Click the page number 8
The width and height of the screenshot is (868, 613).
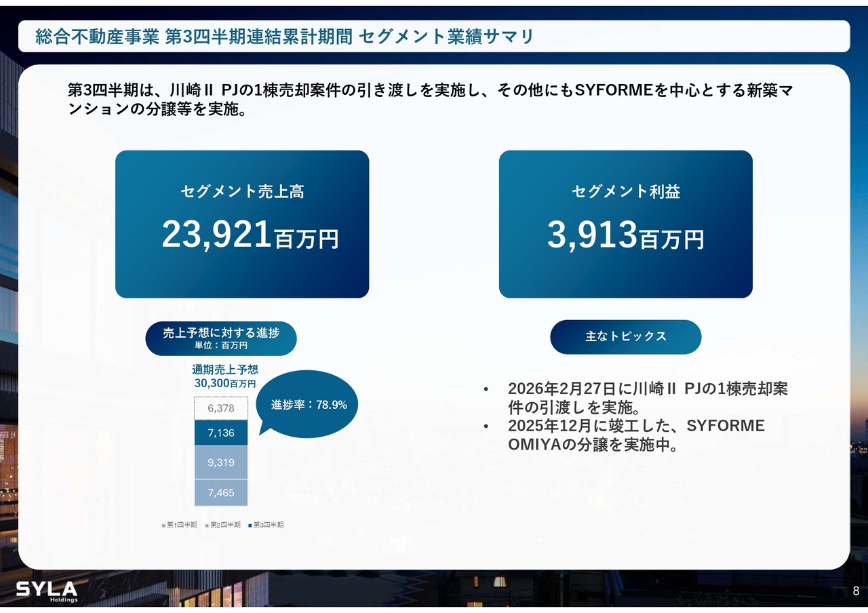(856, 591)
